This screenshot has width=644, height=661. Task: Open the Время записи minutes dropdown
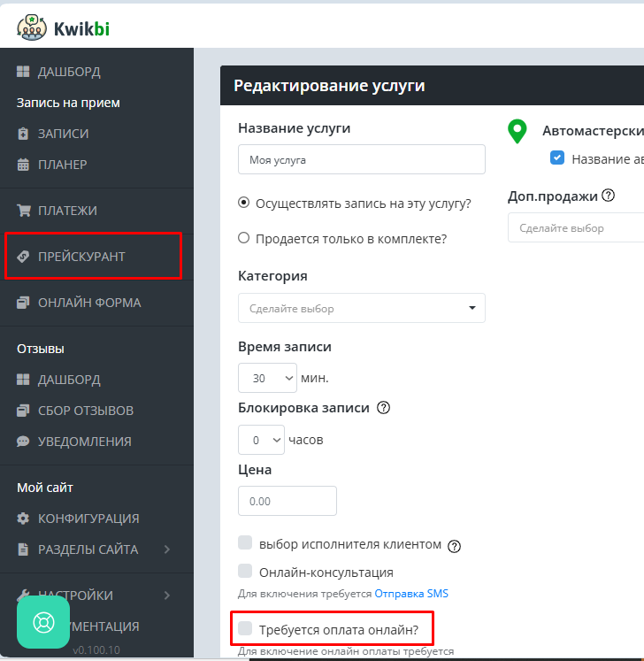[268, 378]
